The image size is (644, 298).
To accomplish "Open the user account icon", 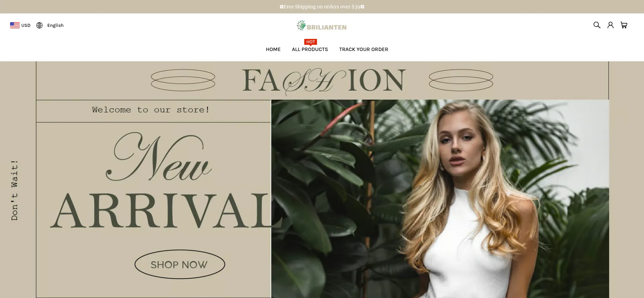I will [610, 25].
